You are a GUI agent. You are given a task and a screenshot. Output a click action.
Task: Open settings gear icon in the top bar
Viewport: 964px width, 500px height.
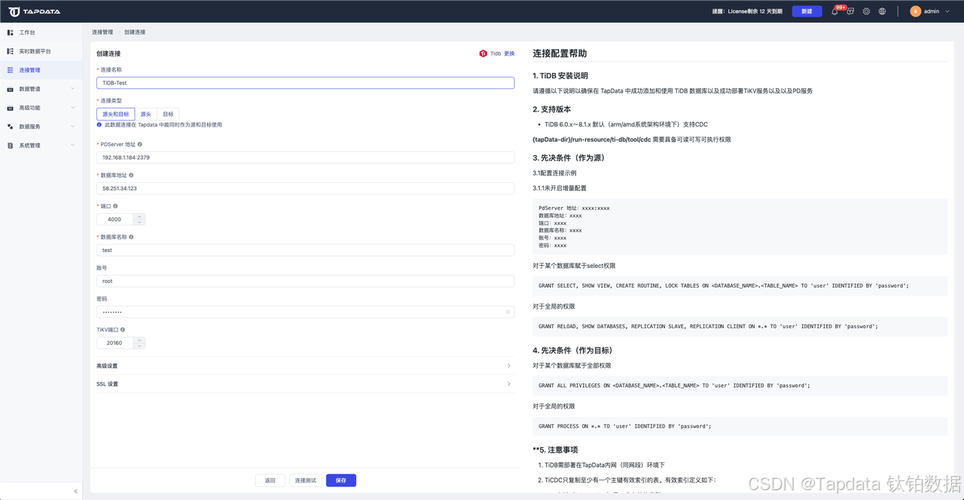(866, 11)
